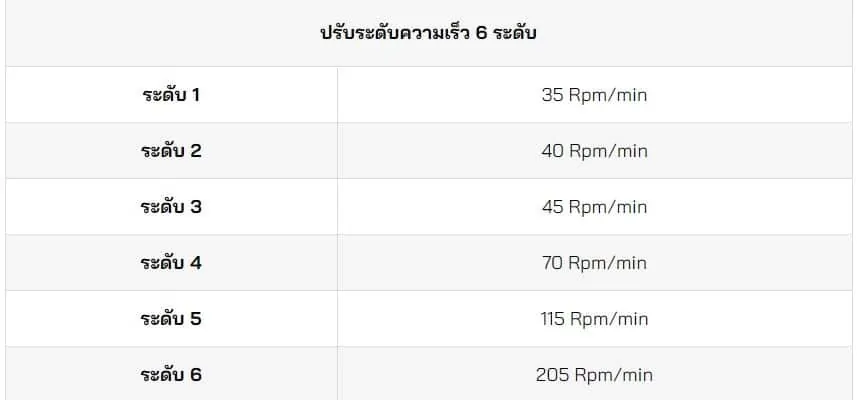Screen dimensions: 859x400
Task: Select the ระดับ 5 label cell
Action: [x=171, y=319]
